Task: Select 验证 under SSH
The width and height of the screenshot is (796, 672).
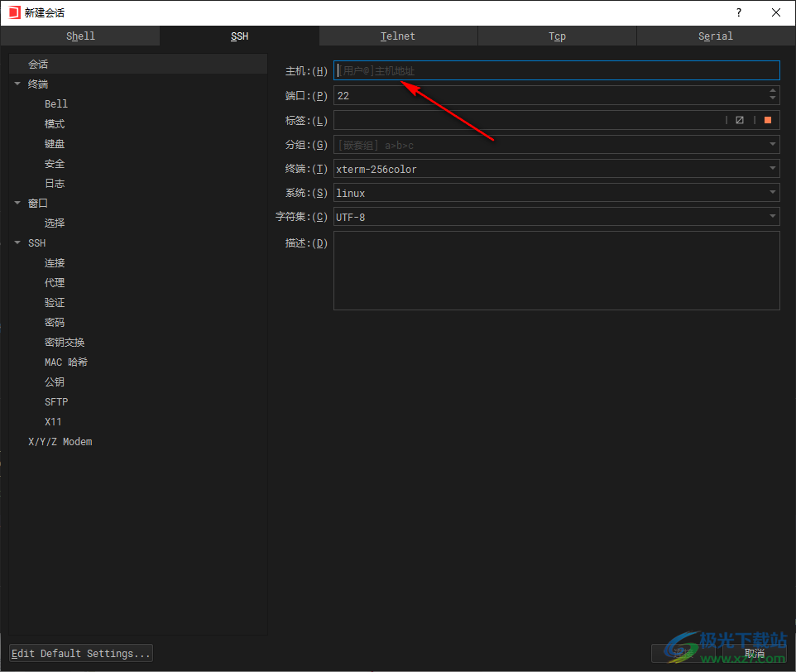Action: pyautogui.click(x=55, y=303)
